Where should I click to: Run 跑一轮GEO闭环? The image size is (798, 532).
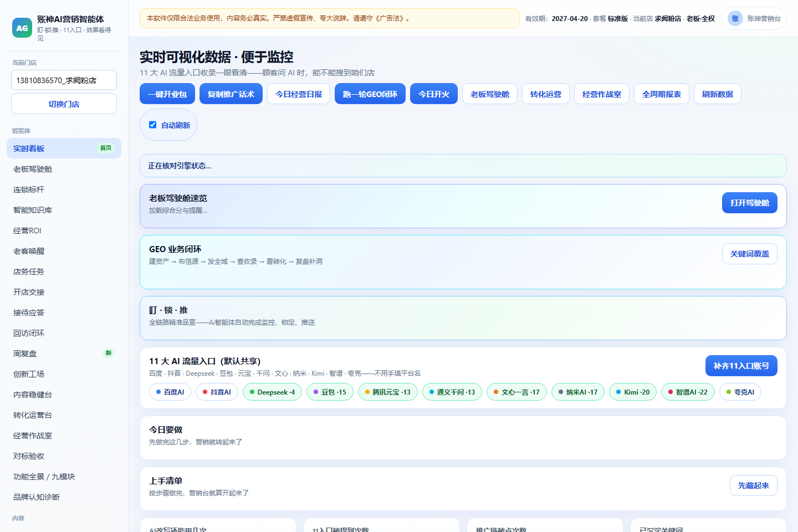[370, 94]
